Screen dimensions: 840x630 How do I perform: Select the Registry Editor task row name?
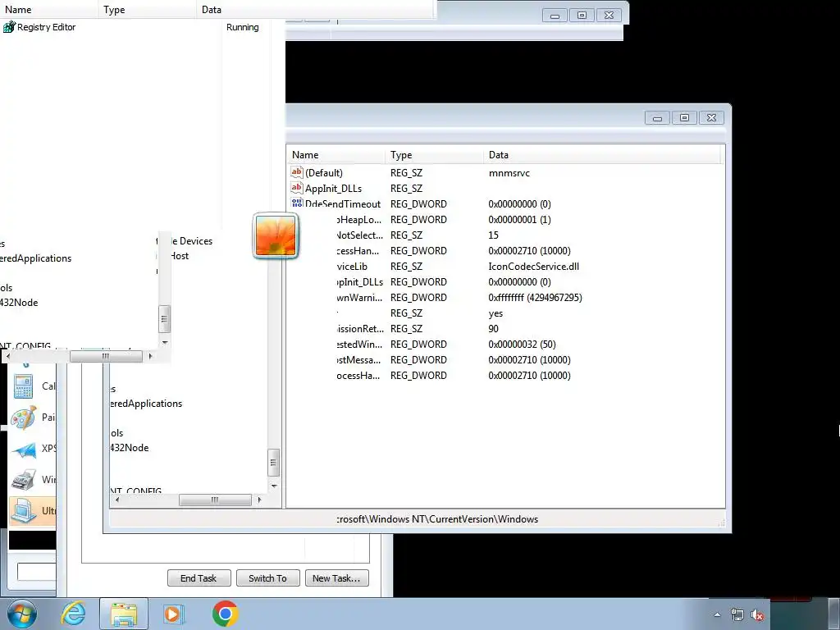tap(46, 27)
